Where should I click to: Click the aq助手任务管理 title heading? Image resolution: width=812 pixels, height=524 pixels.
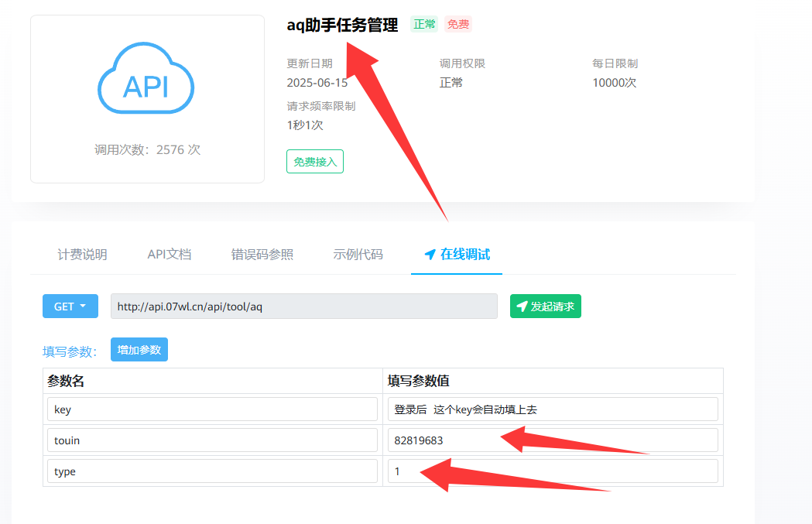342,25
